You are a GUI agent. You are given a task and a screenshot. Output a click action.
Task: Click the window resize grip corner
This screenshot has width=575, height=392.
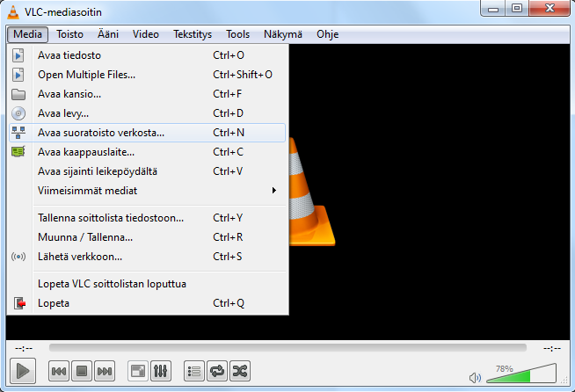coord(565,381)
